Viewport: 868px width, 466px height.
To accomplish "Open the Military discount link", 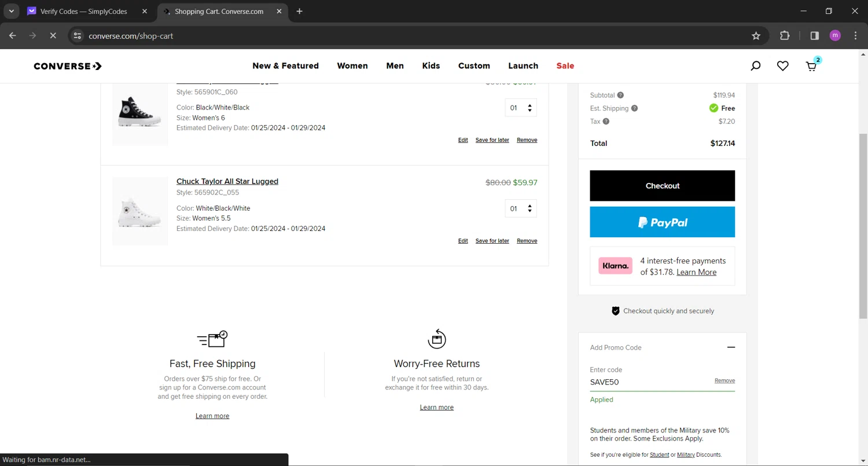I will coord(686,455).
